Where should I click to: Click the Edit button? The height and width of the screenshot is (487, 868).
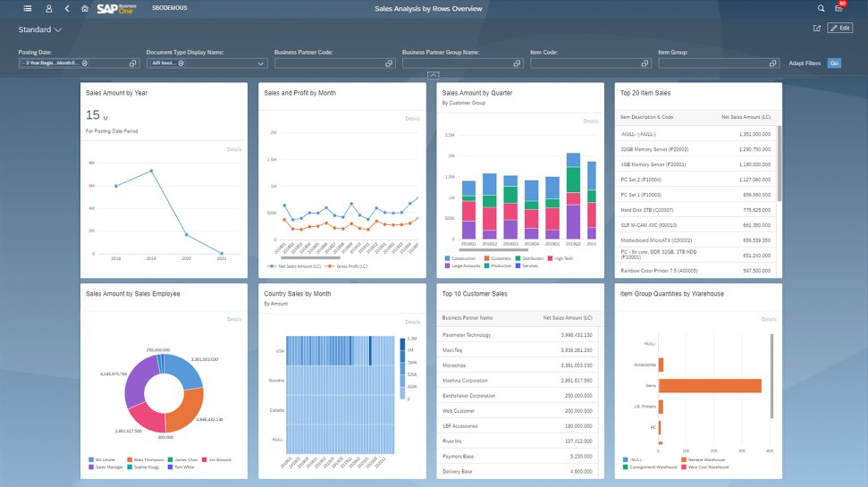839,29
